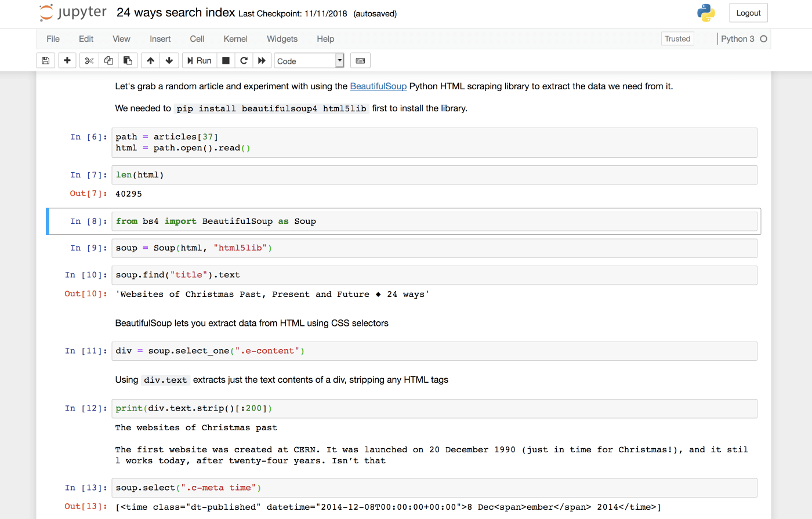Click the Python logo icon
The height and width of the screenshot is (519, 812).
click(706, 13)
